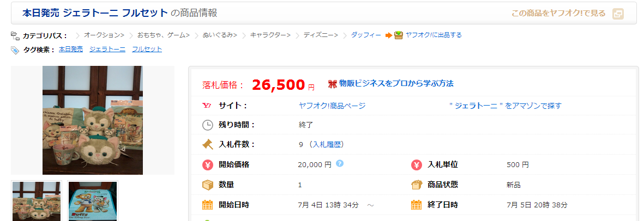Click the blue help question mark icon
The width and height of the screenshot is (644, 221).
pyautogui.click(x=340, y=163)
